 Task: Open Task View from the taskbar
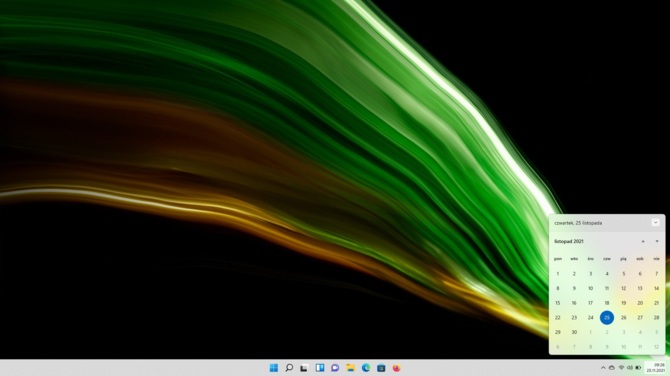pyautogui.click(x=304, y=368)
